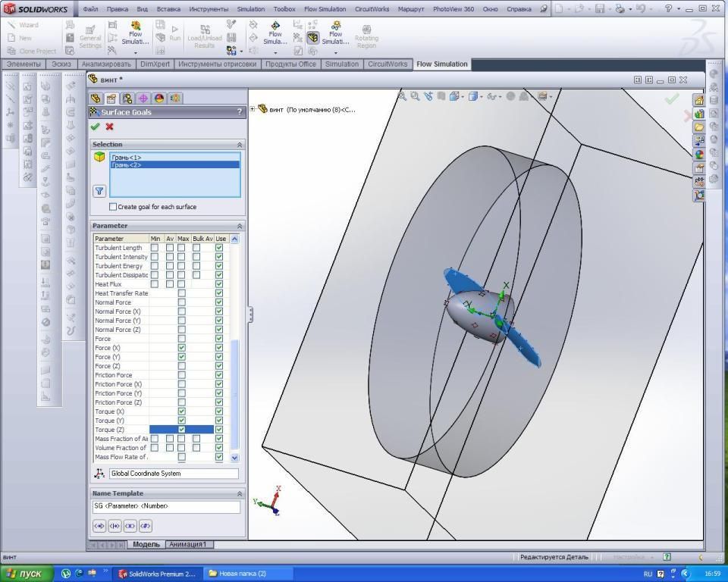728x582 pixels.
Task: Click RU language indicator in tray
Action: (x=648, y=574)
